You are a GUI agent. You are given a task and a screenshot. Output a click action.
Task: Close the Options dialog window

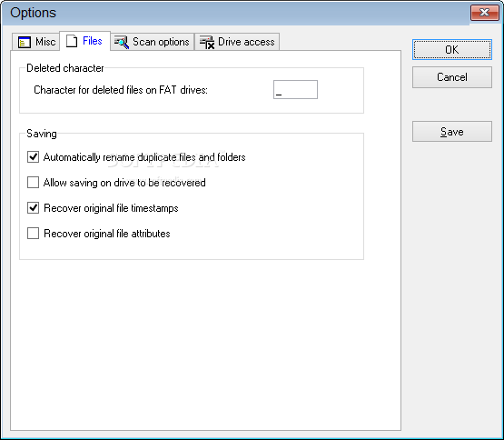point(484,13)
